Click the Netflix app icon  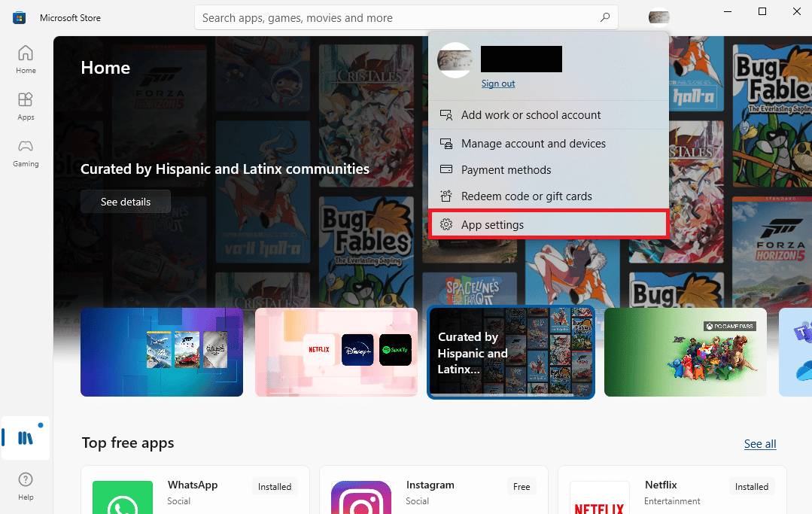[600, 497]
